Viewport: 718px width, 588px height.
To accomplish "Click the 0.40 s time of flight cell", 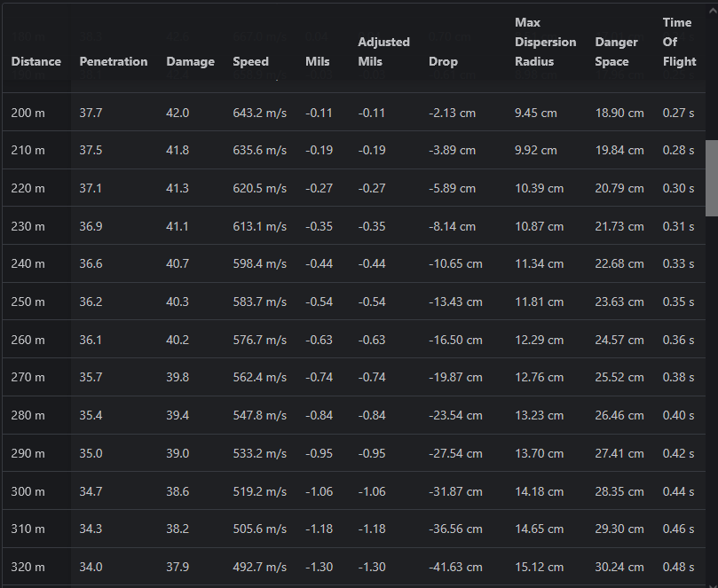I will [x=679, y=416].
